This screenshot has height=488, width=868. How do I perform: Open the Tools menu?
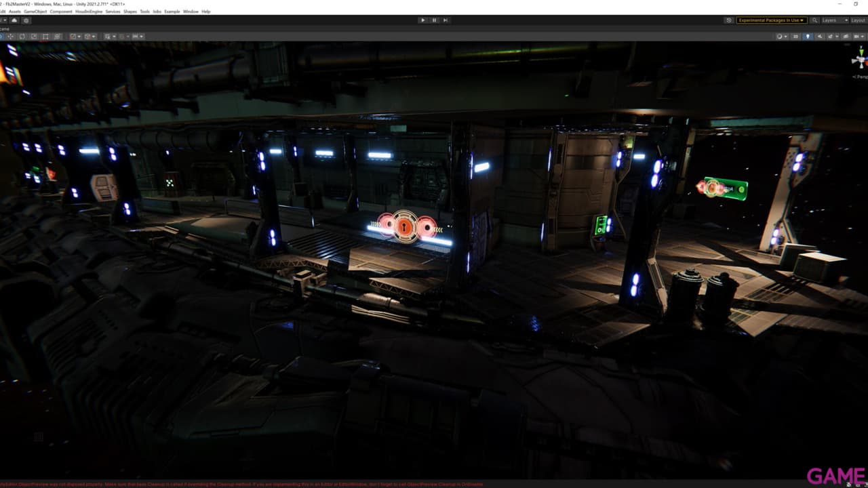click(x=145, y=12)
